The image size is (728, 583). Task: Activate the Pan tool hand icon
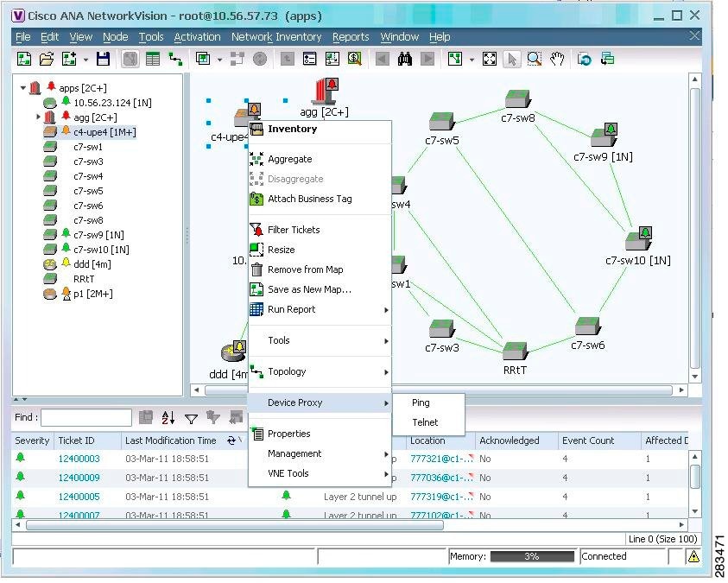point(557,58)
